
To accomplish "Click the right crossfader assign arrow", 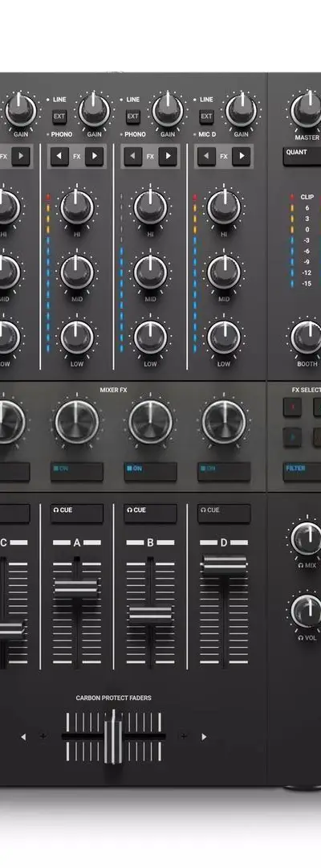I will tap(204, 737).
